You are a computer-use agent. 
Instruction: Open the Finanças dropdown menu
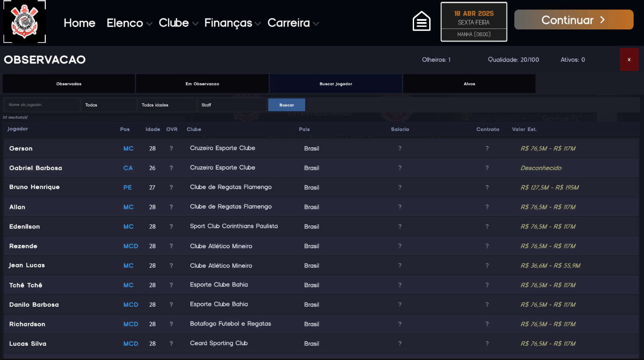[x=232, y=23]
